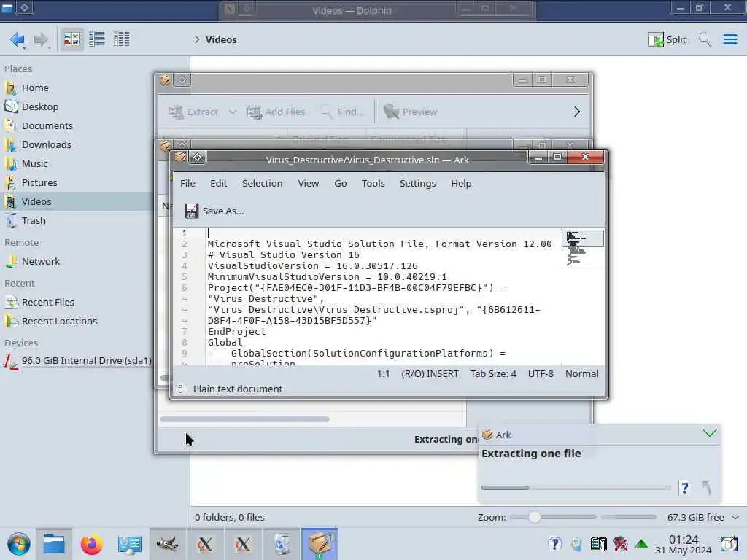Go back in Dolphin navigation
The width and height of the screenshot is (747, 560).
18,39
